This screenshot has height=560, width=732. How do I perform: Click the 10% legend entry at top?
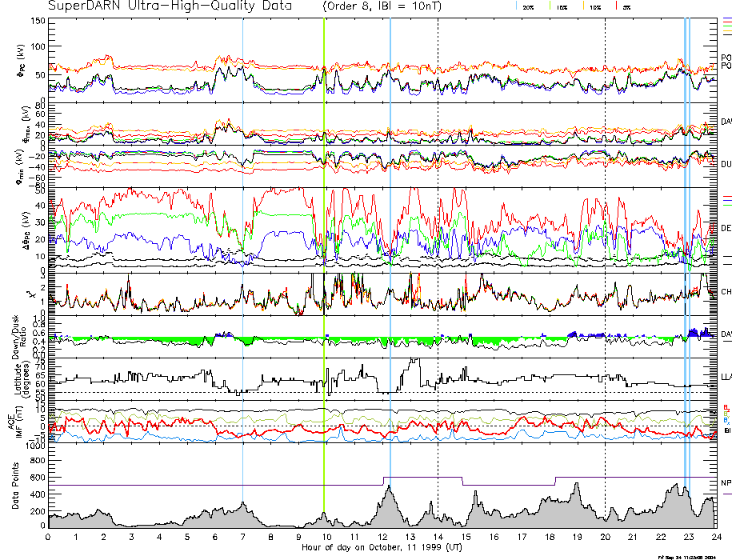coord(595,6)
